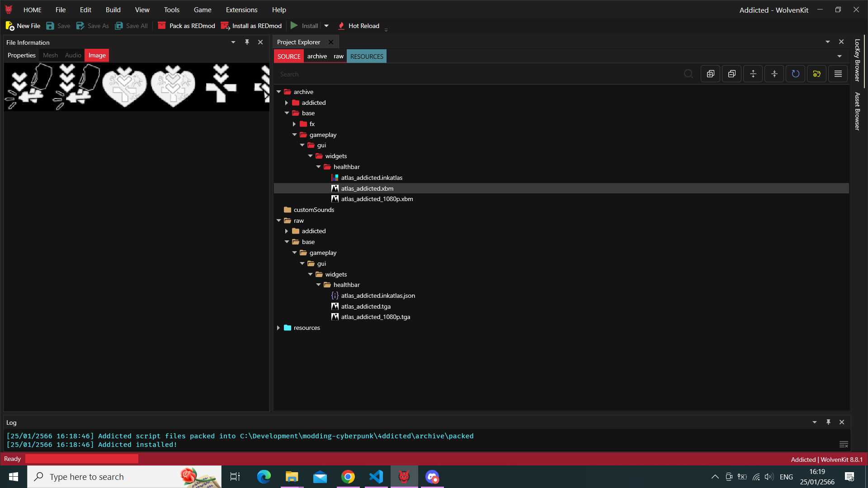Click the Project Explorer search field
Screen dimensions: 868x488
479,74
